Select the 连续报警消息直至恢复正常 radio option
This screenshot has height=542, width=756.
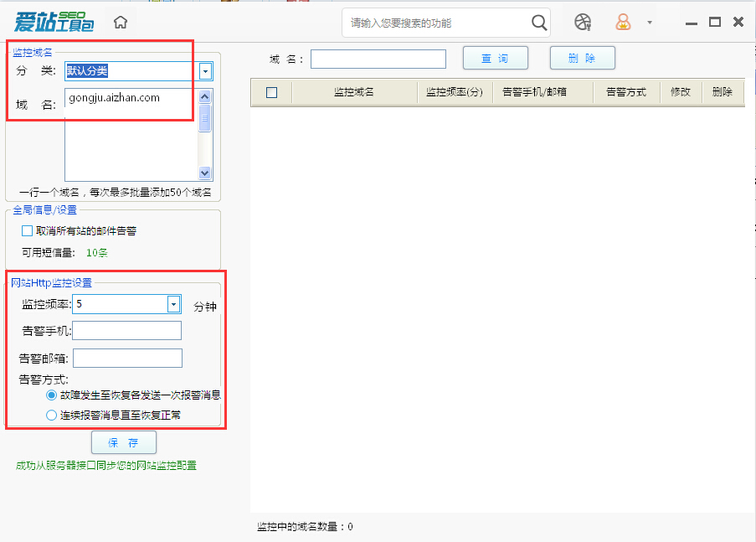(x=51, y=415)
